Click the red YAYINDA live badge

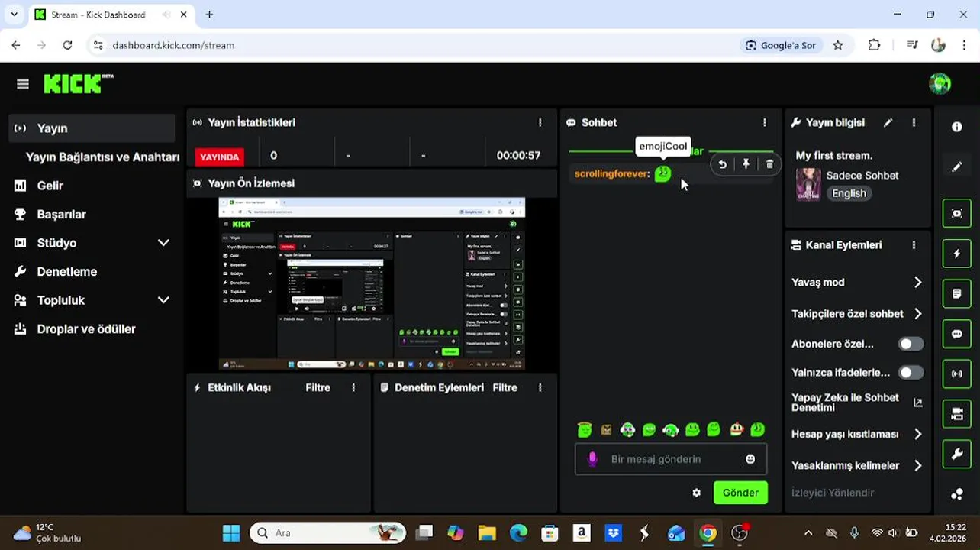point(220,157)
